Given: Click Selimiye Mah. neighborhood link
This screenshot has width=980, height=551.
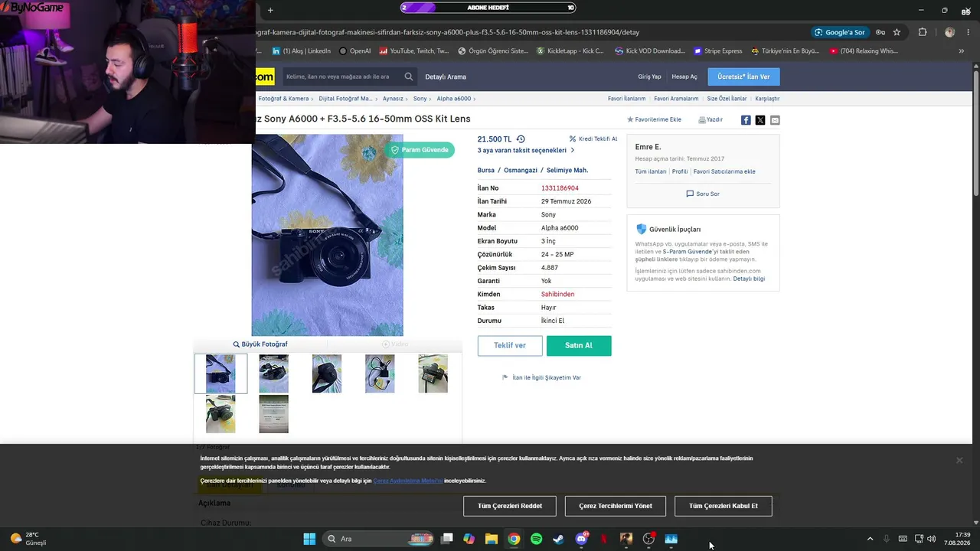Looking at the screenshot, I should coord(567,171).
